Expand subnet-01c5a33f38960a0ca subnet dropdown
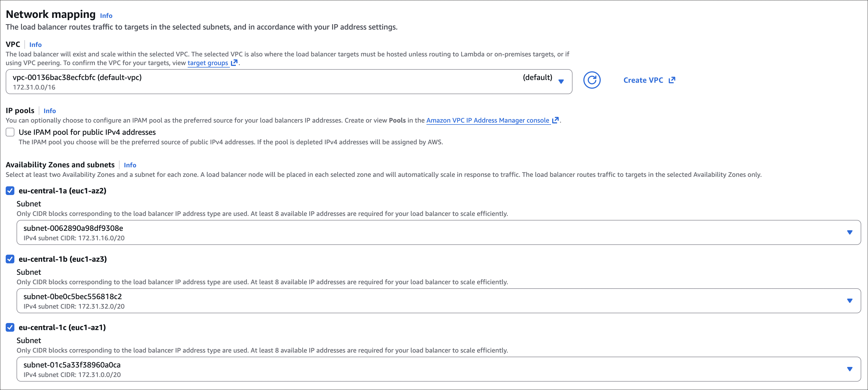 tap(438, 369)
